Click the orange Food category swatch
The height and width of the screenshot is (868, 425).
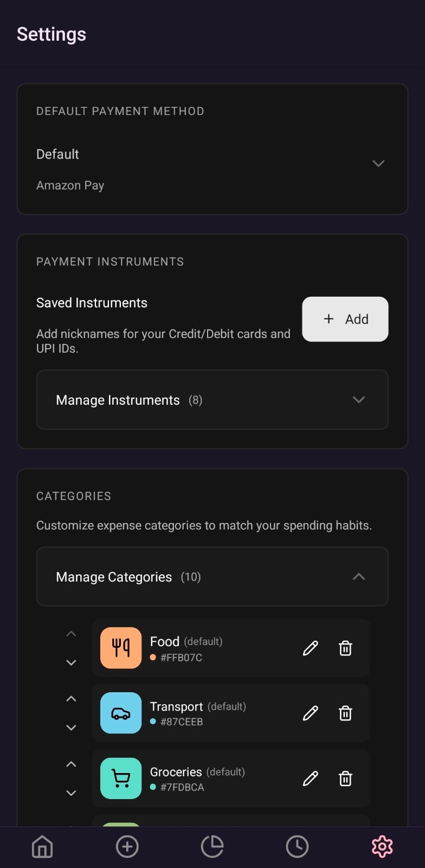click(x=121, y=648)
